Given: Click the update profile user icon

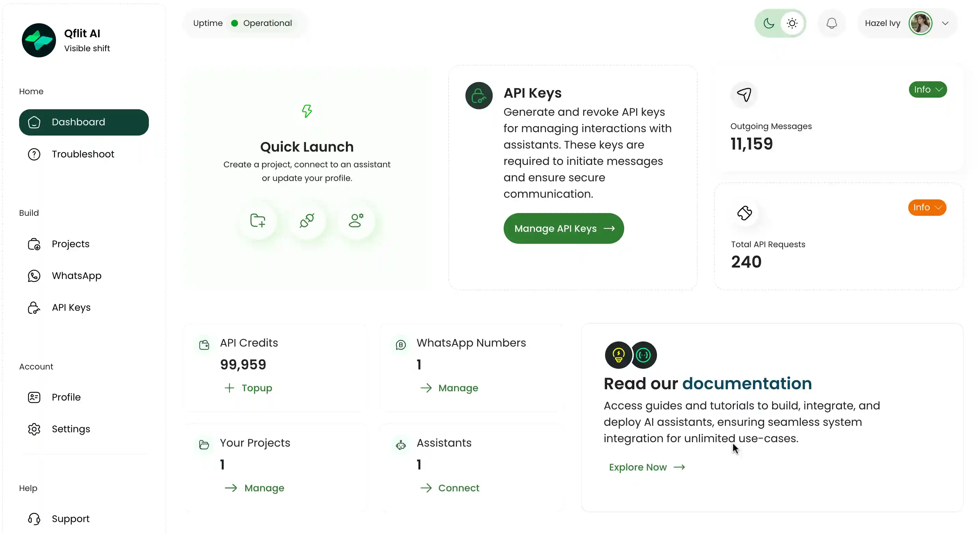Looking at the screenshot, I should 356,220.
